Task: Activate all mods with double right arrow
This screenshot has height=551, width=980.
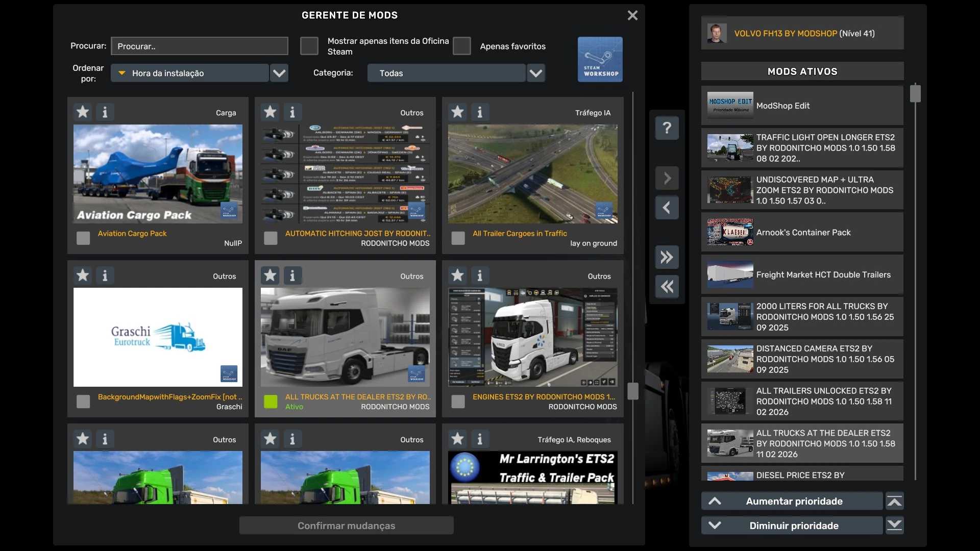Action: (x=667, y=257)
